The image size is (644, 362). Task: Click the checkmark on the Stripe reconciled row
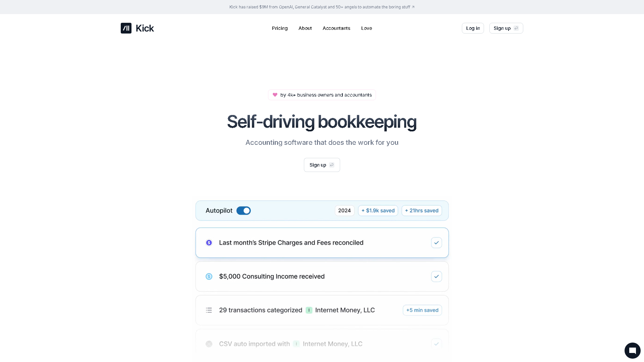tap(436, 242)
